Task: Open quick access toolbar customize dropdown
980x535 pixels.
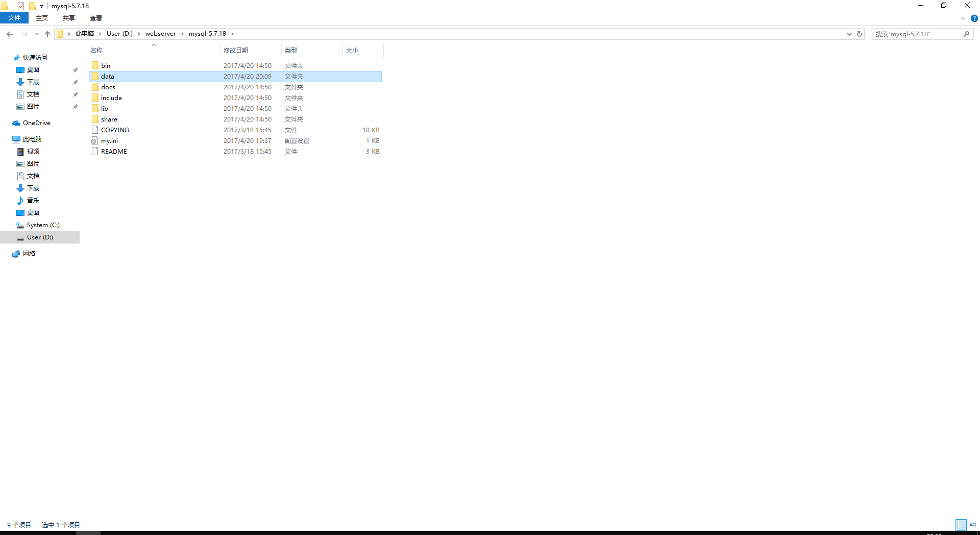Action: coord(41,7)
